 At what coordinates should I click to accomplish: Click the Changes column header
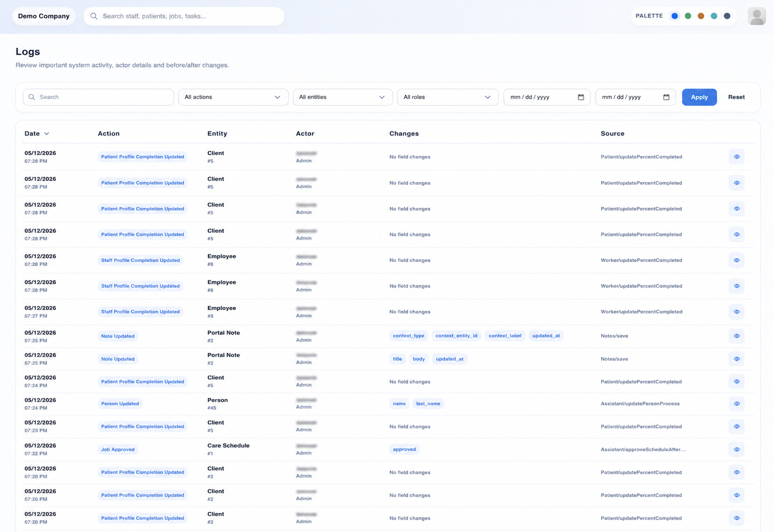tap(404, 134)
